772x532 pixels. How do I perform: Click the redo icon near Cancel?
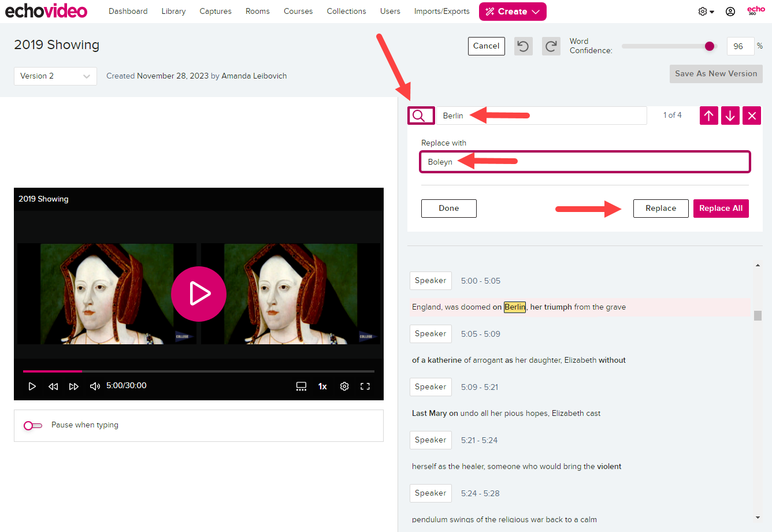551,46
